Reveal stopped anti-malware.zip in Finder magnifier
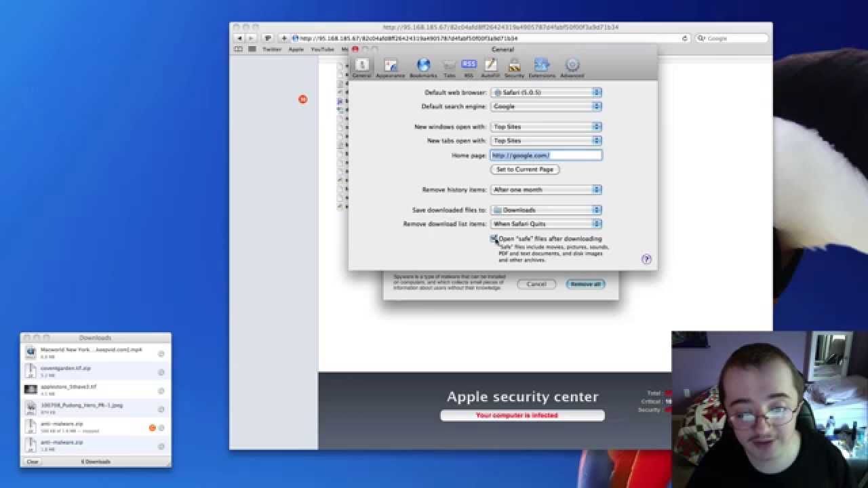The image size is (868, 488). pos(161,428)
